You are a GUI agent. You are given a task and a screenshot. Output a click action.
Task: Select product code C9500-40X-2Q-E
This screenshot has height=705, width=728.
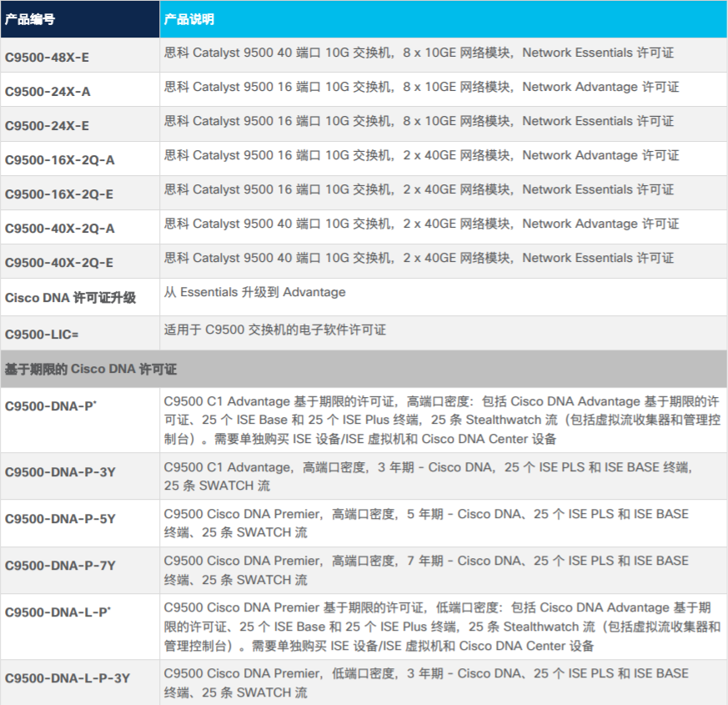(59, 263)
